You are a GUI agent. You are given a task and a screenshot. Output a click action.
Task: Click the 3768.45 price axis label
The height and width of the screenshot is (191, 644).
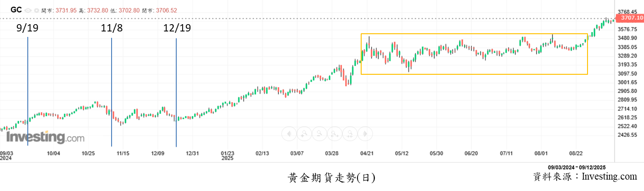click(x=627, y=12)
